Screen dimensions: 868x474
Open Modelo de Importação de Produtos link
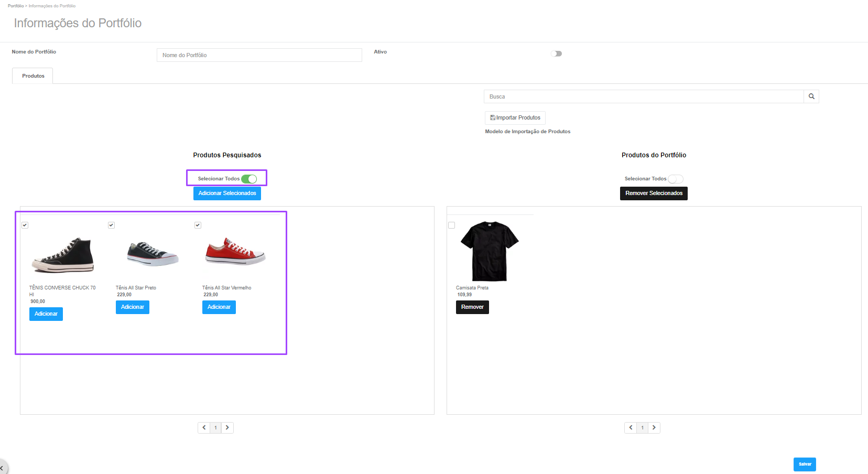(x=528, y=132)
